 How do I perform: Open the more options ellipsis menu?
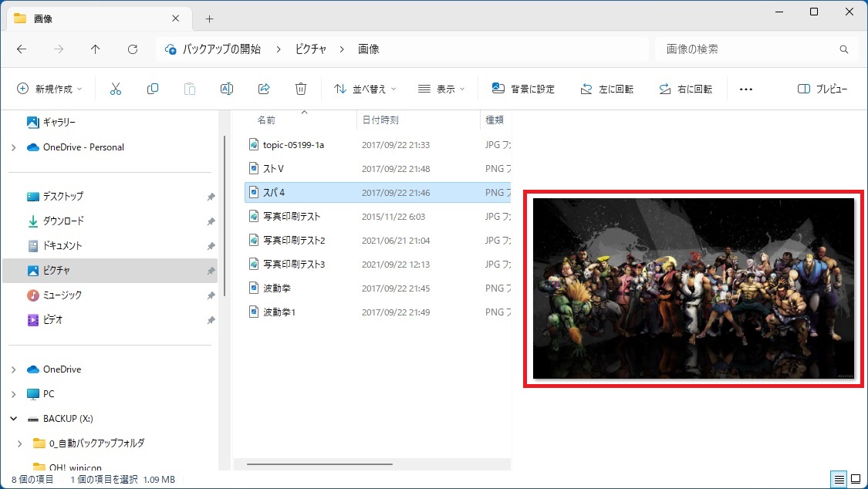pos(745,89)
